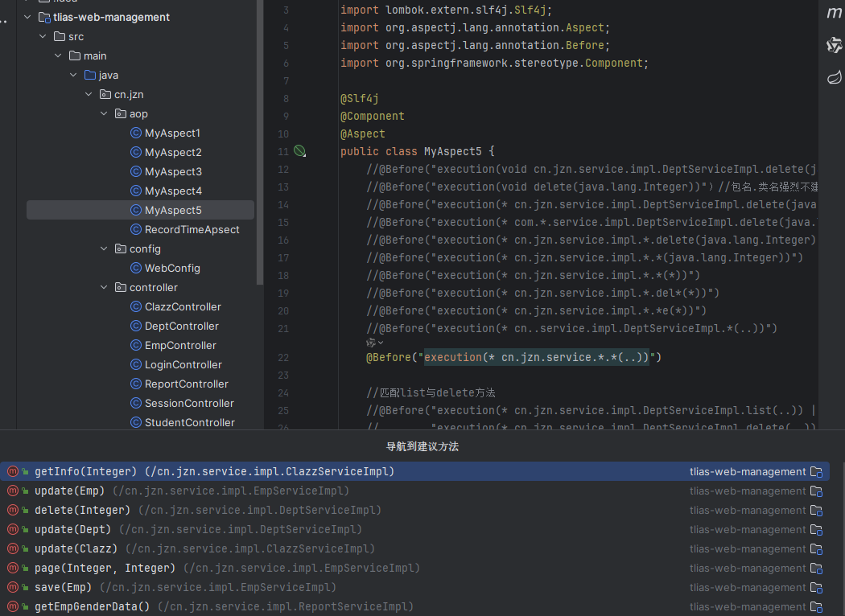Click the import stereotype.Component line
The image size is (845, 616).
(x=494, y=63)
